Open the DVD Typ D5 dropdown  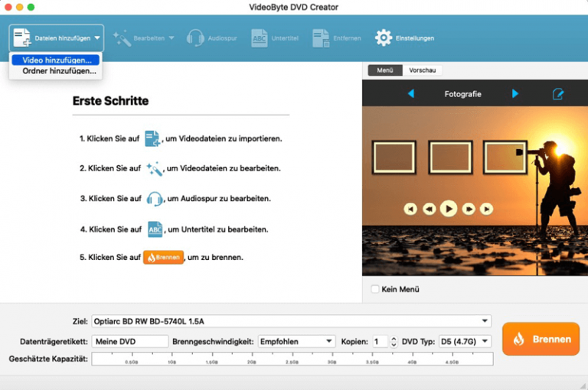tap(465, 341)
